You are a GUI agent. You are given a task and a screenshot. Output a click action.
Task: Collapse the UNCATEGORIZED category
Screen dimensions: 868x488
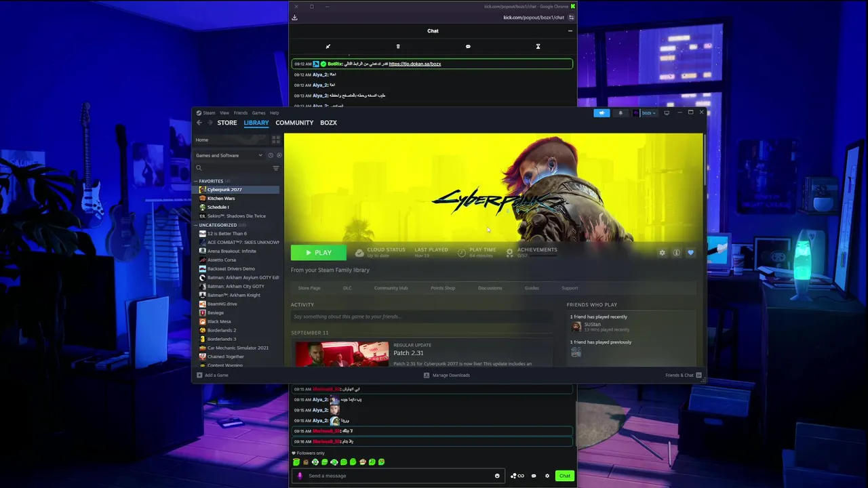pyautogui.click(x=196, y=225)
